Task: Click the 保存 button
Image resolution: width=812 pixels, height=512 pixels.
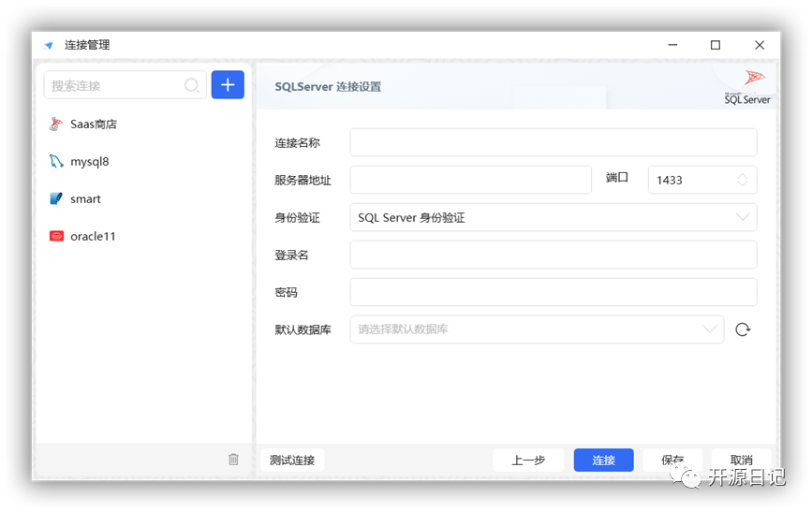Action: pyautogui.click(x=672, y=460)
